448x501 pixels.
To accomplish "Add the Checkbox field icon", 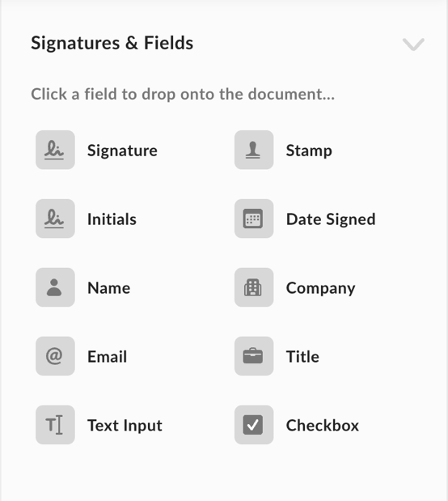I will click(254, 425).
